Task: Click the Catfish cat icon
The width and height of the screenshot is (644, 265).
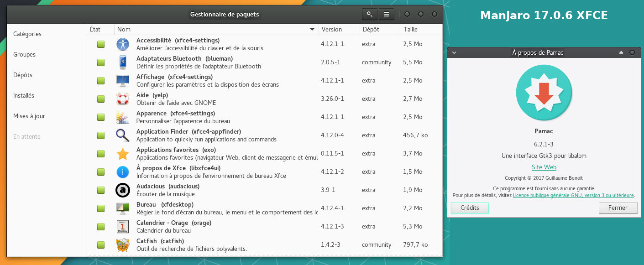Action: [x=123, y=245]
